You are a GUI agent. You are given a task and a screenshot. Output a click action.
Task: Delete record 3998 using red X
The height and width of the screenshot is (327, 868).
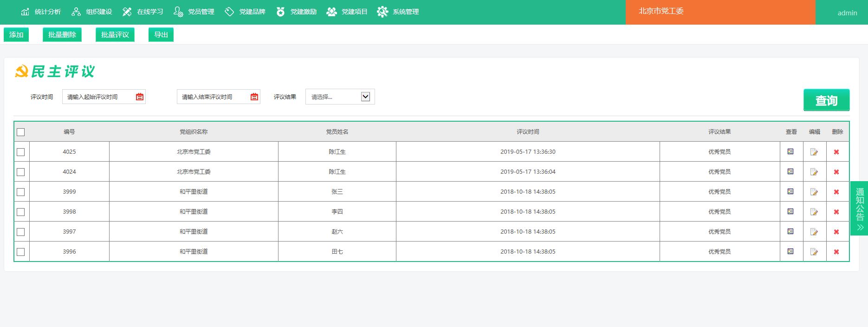[x=836, y=212]
